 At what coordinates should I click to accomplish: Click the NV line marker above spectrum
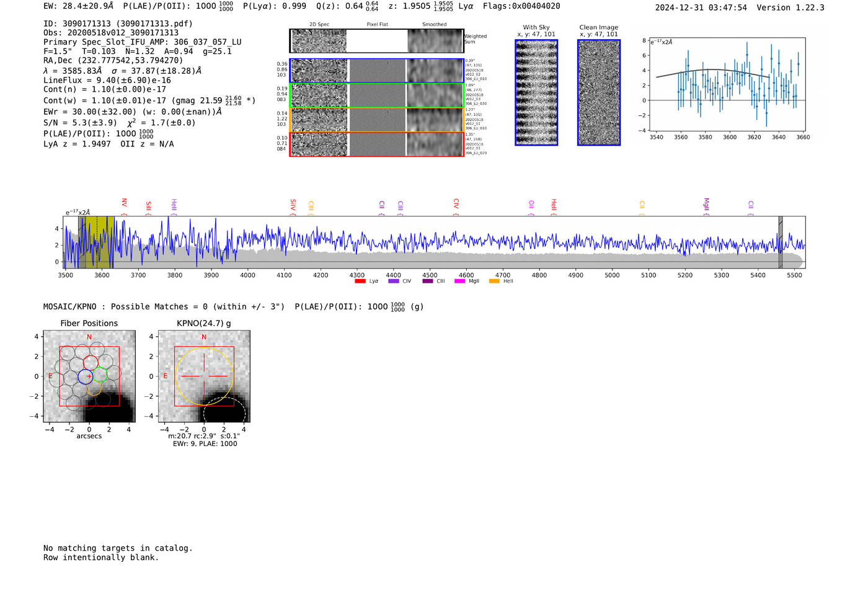click(124, 206)
